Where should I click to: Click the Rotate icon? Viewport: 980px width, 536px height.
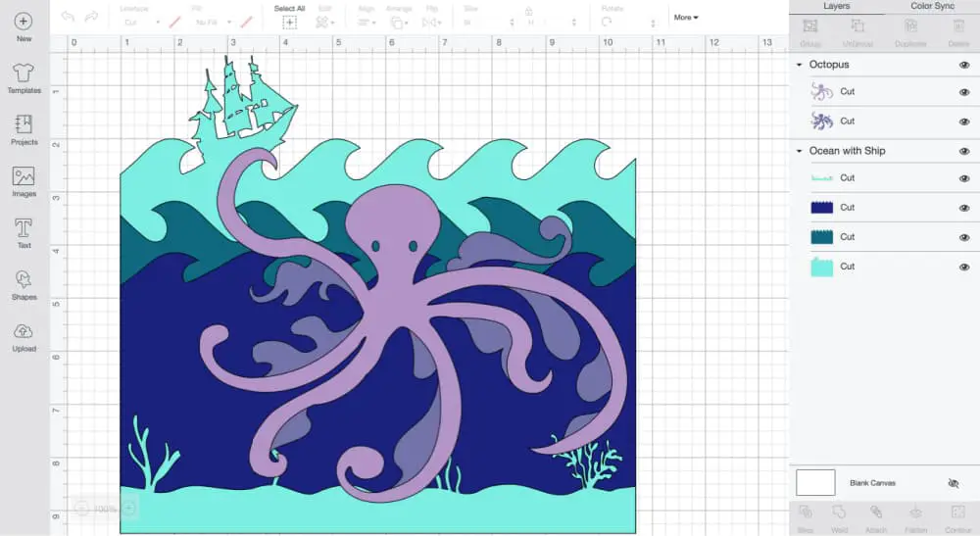pos(607,22)
